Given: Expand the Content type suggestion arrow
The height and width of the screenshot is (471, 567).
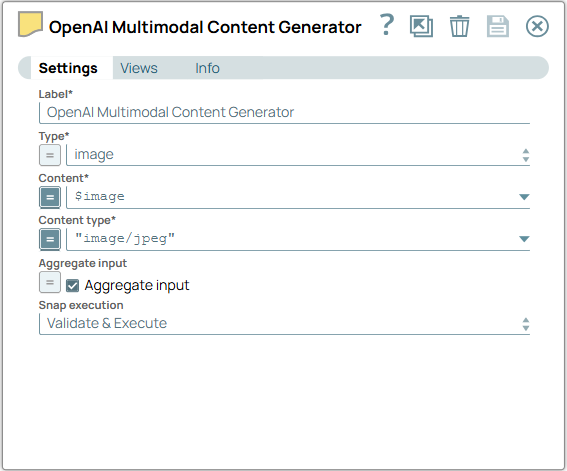Looking at the screenshot, I should tap(524, 239).
